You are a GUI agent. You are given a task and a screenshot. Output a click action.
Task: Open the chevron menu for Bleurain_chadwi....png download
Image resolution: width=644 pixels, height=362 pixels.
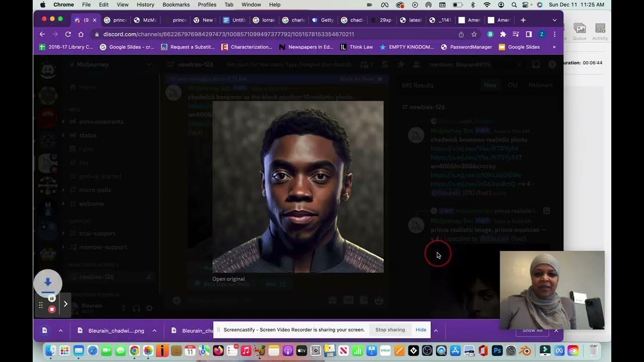pyautogui.click(x=154, y=330)
